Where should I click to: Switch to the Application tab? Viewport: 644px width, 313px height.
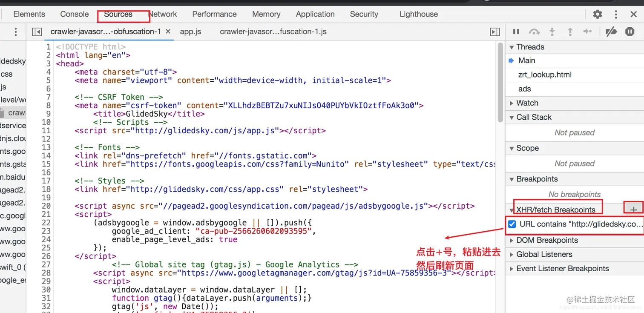tap(315, 14)
